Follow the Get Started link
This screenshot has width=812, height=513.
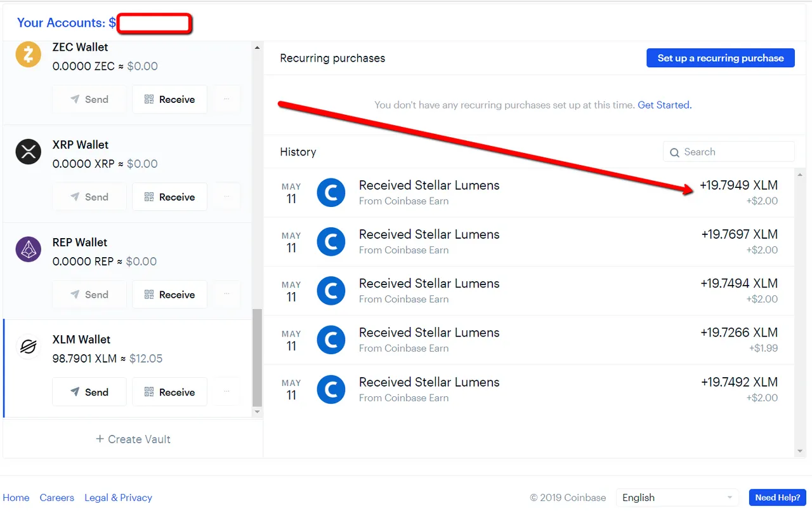664,105
